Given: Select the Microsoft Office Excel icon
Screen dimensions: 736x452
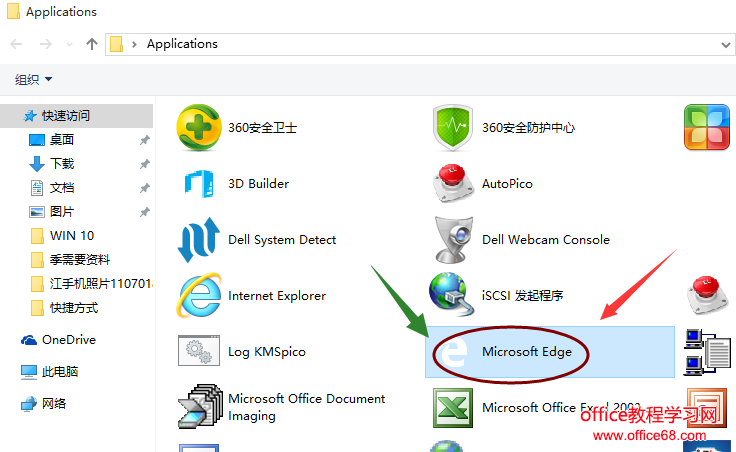Looking at the screenshot, I should pyautogui.click(x=452, y=407).
